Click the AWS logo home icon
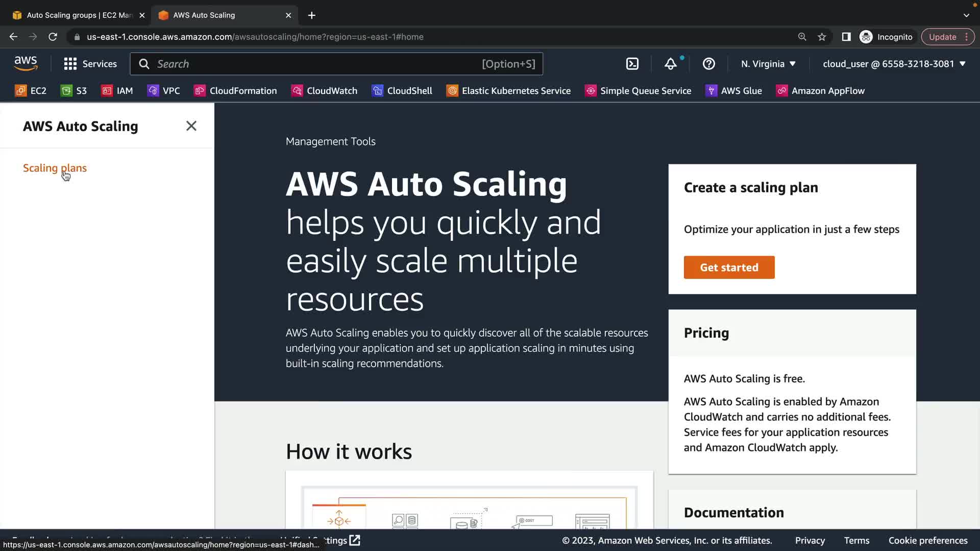 (26, 64)
